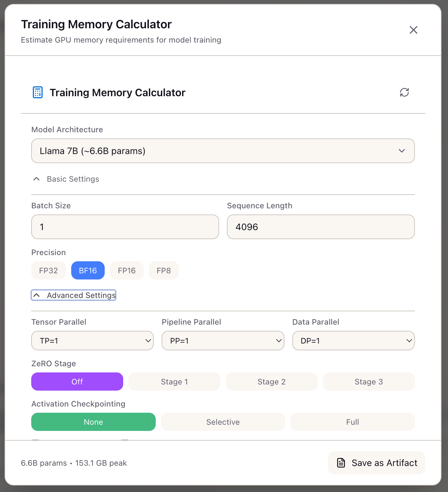The width and height of the screenshot is (448, 492).
Task: Click the chevron on the Model Architecture dropdown
Action: pos(402,151)
